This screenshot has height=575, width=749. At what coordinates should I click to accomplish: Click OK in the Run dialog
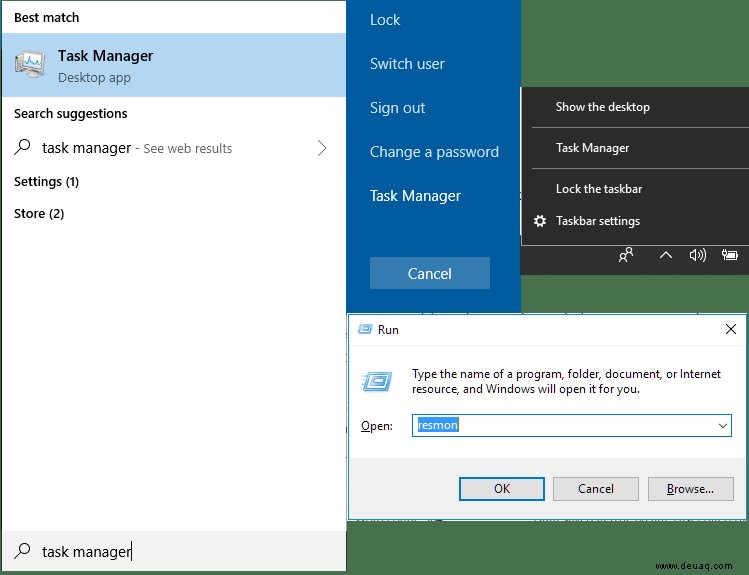click(x=502, y=489)
